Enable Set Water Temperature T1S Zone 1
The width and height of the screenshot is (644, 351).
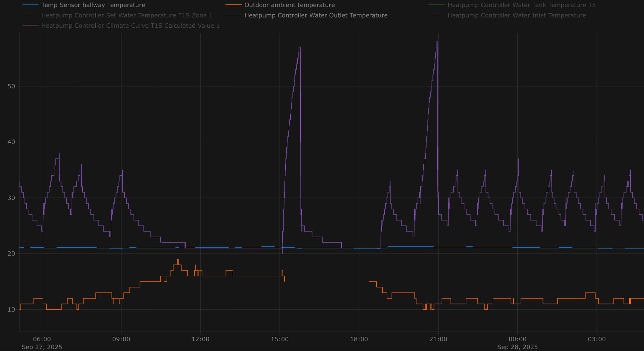[x=127, y=16]
